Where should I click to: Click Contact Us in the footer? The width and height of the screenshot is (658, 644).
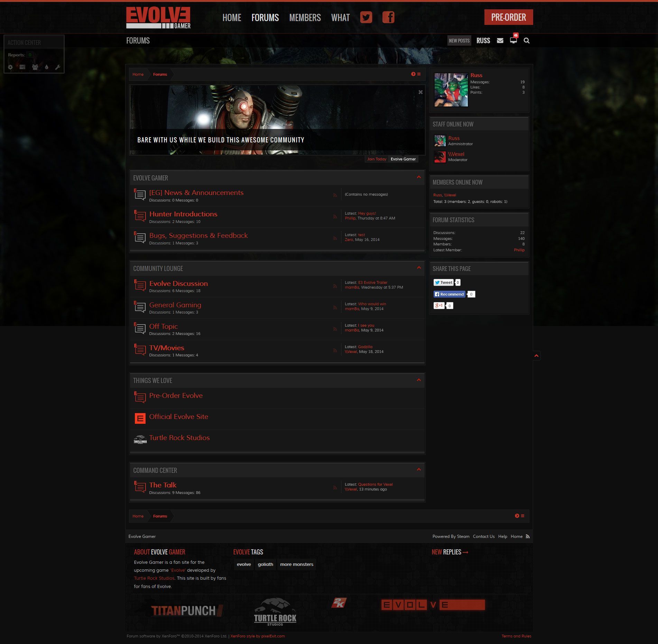tap(484, 536)
